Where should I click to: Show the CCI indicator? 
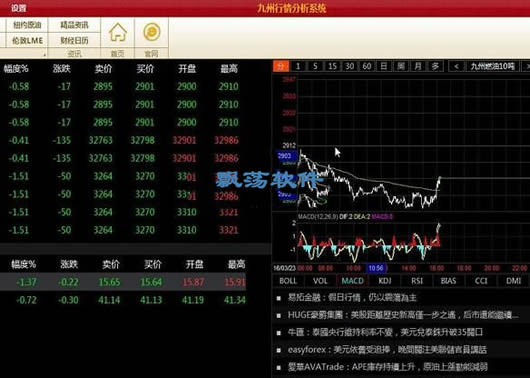pyautogui.click(x=481, y=281)
